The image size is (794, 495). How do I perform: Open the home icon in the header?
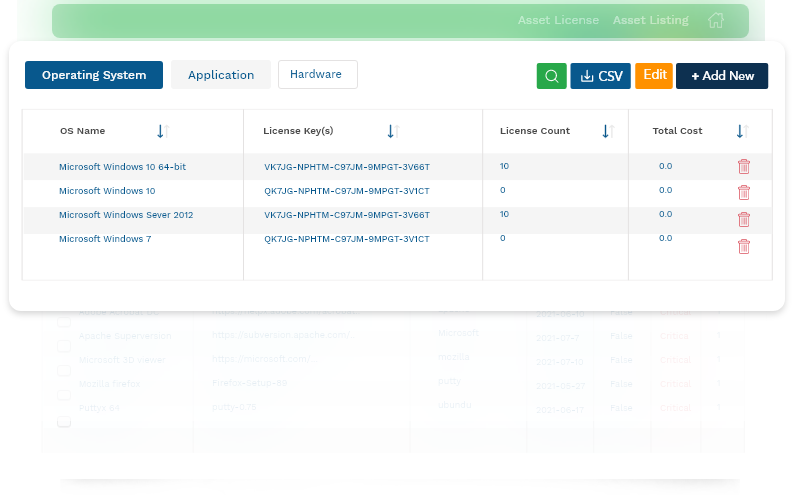pyautogui.click(x=716, y=20)
